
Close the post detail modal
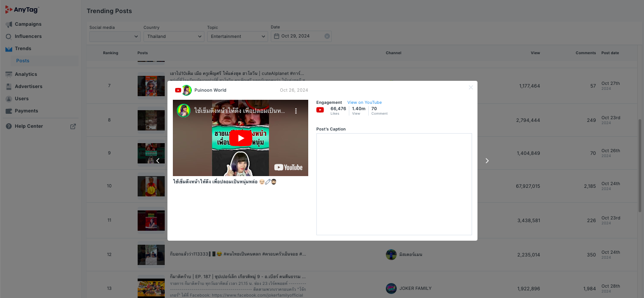(471, 88)
